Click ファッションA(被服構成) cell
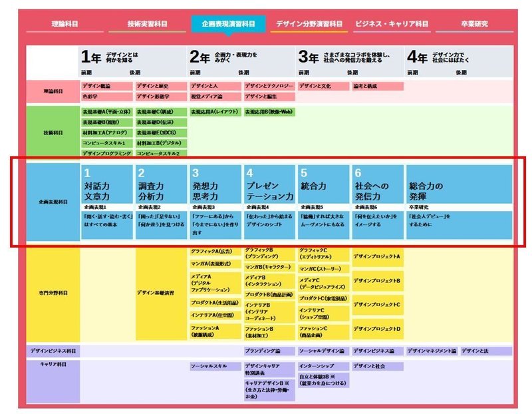 pyautogui.click(x=215, y=331)
